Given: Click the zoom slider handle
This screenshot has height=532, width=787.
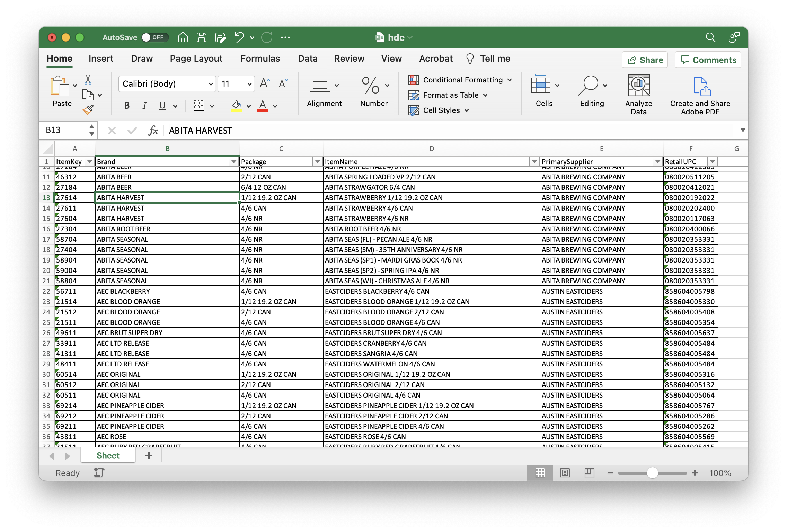Looking at the screenshot, I should (652, 473).
